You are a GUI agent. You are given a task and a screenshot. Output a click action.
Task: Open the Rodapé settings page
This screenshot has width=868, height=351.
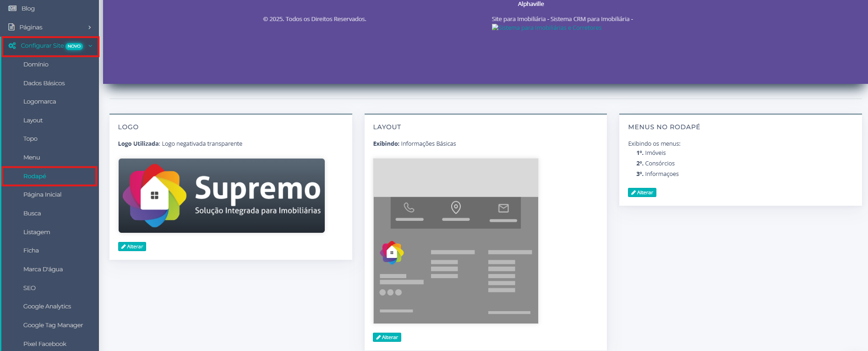pos(35,176)
